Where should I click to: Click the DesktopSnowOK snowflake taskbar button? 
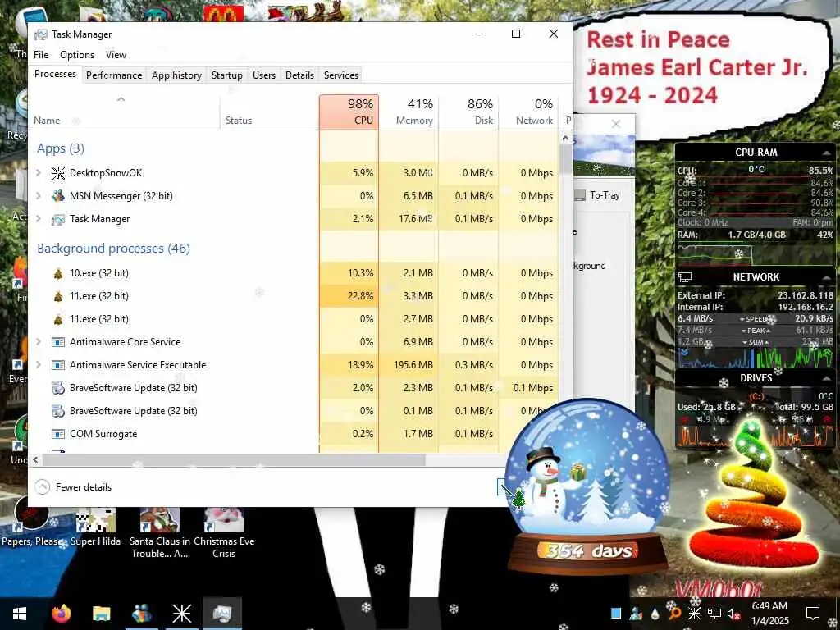click(x=181, y=614)
